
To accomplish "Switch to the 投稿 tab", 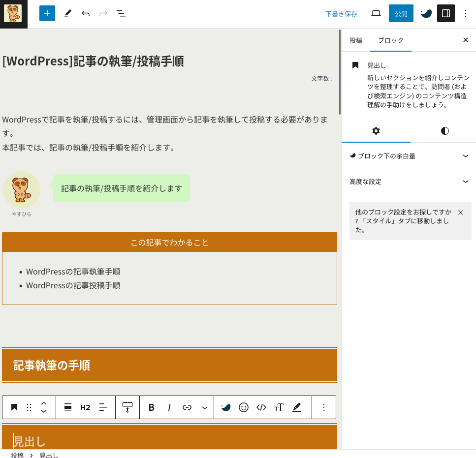I will (x=356, y=40).
